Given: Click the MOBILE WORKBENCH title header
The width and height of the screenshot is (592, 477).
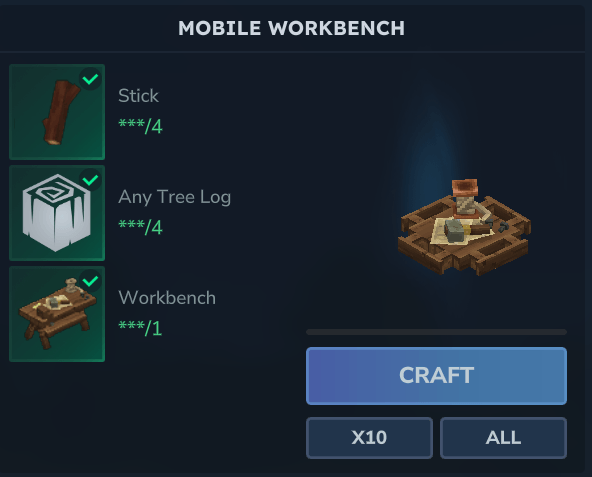Looking at the screenshot, I should click(291, 28).
